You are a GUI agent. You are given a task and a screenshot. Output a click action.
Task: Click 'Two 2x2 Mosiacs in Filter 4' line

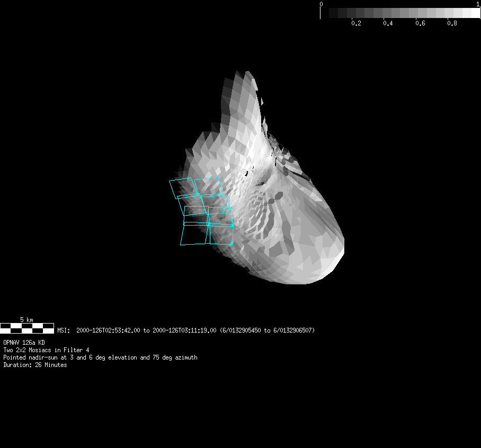pos(46,350)
